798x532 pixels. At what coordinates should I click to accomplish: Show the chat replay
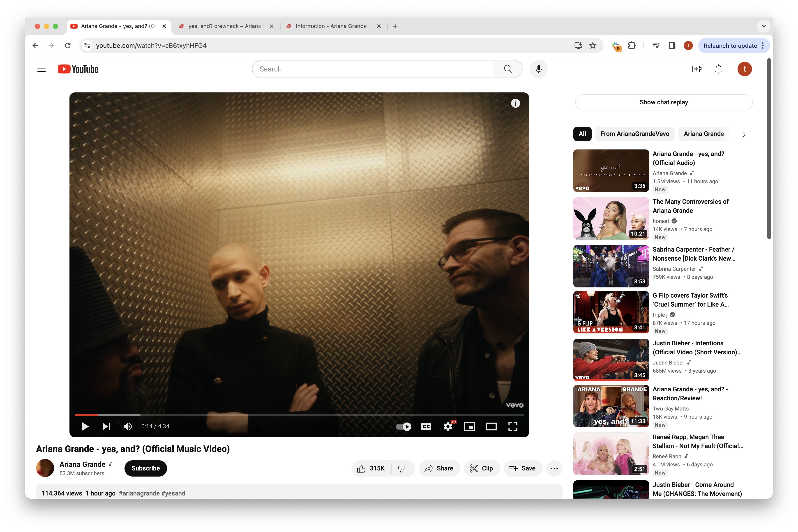[x=663, y=102]
